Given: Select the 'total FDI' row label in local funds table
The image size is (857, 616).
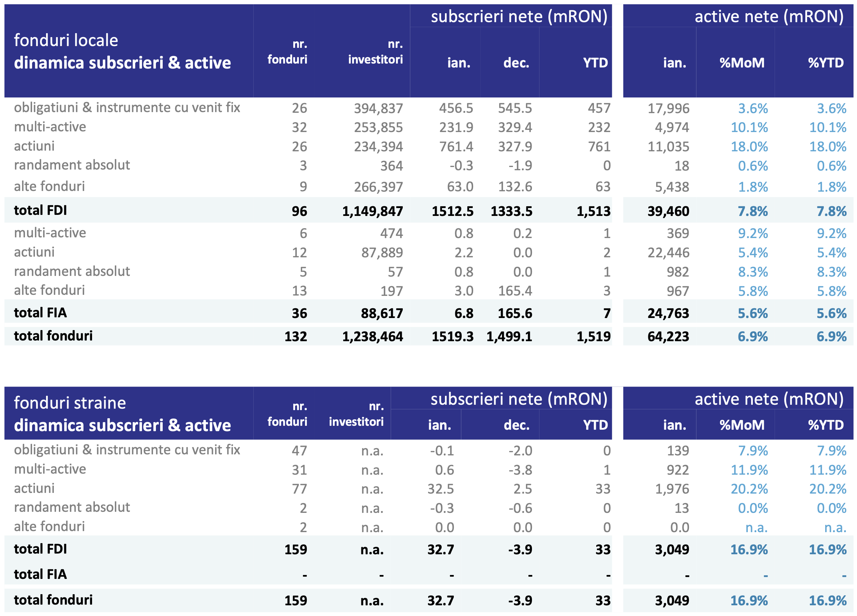Looking at the screenshot, I should [x=40, y=211].
